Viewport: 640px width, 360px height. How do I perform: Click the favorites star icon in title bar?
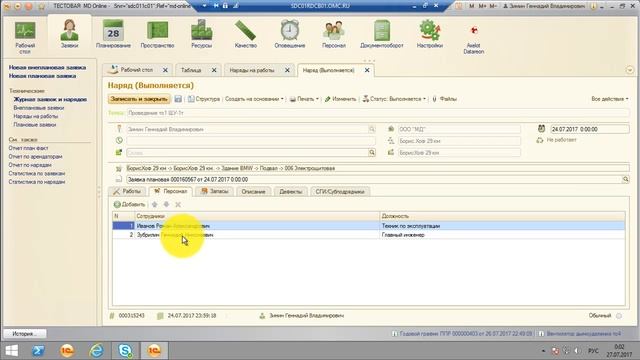point(41,7)
